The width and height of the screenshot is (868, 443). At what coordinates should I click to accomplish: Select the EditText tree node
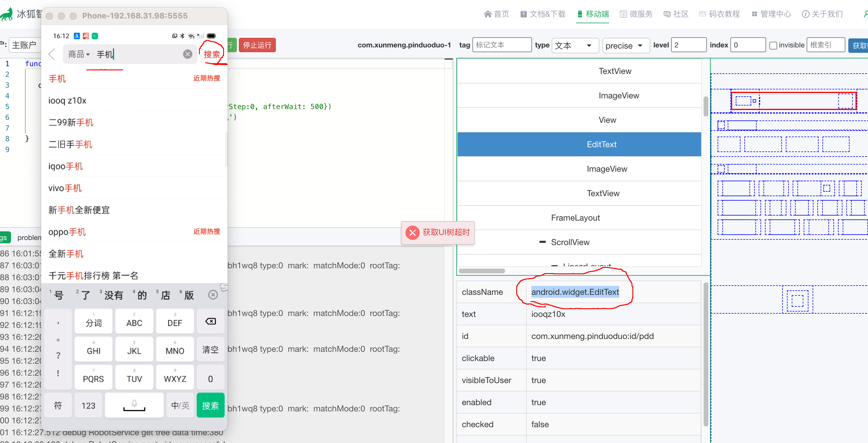pyautogui.click(x=579, y=144)
